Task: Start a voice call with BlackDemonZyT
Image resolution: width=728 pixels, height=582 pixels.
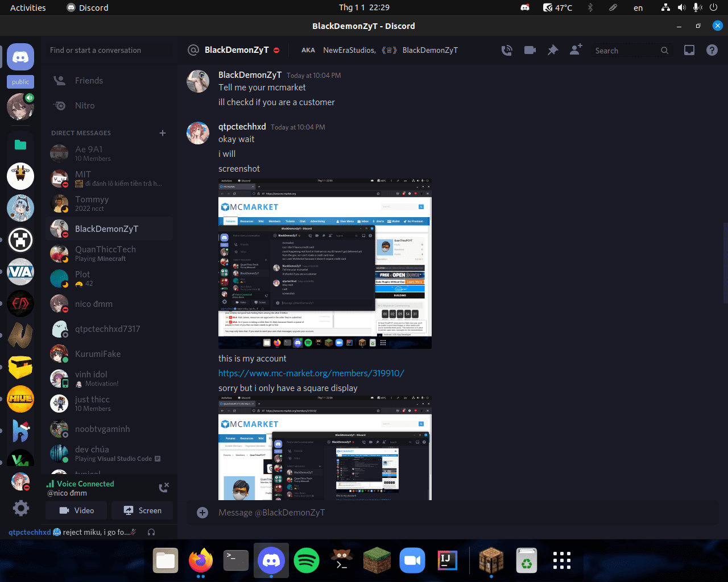Action: [507, 50]
